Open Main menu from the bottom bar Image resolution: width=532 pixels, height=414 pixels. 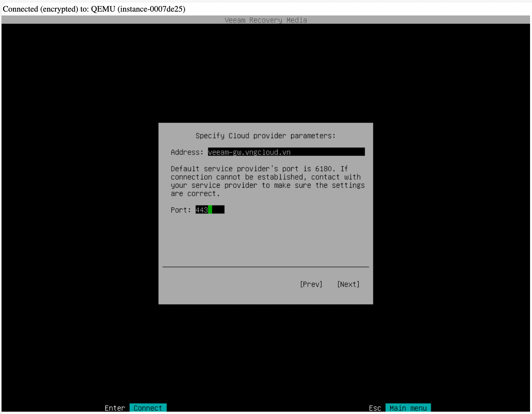point(408,408)
